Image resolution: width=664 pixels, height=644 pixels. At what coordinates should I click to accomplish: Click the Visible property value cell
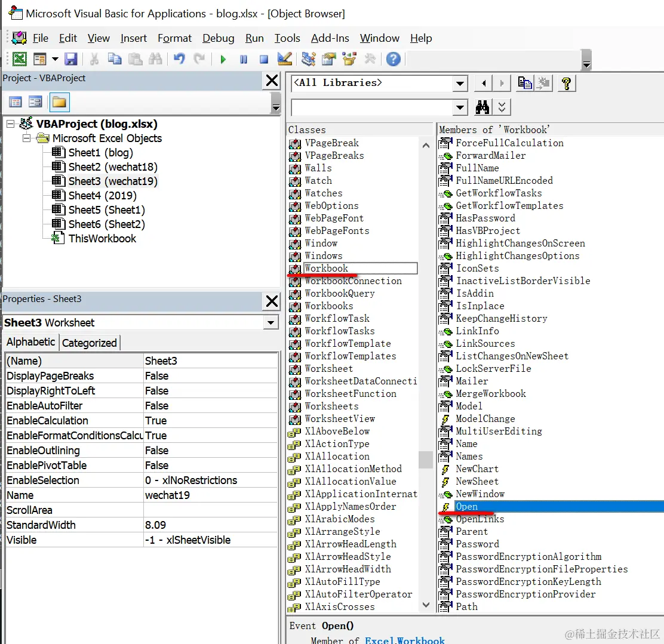pyautogui.click(x=210, y=540)
